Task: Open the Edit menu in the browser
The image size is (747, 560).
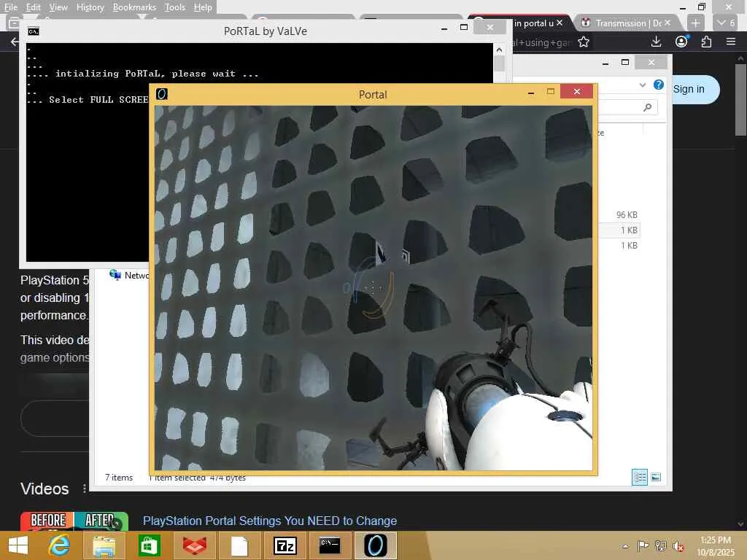Action: 33,7
